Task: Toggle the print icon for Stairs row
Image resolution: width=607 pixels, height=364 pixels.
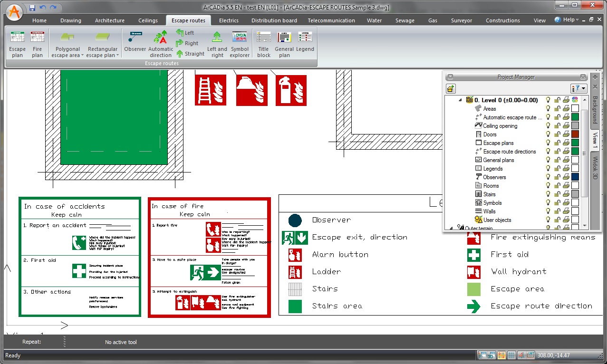Action: point(566,194)
